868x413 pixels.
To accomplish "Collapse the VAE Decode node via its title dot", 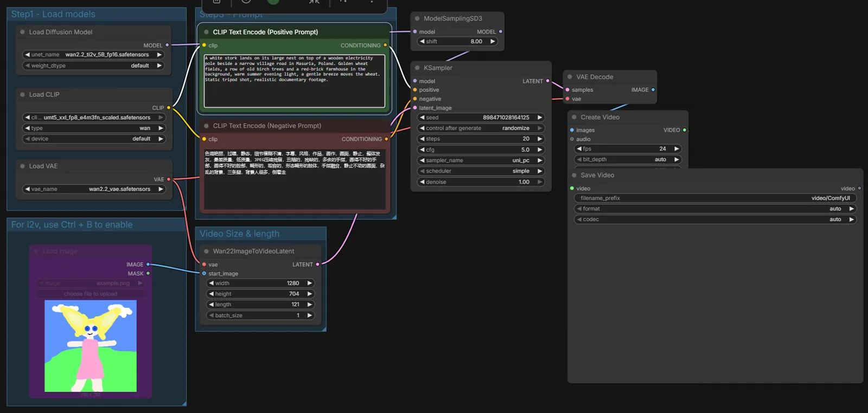I will [x=570, y=77].
